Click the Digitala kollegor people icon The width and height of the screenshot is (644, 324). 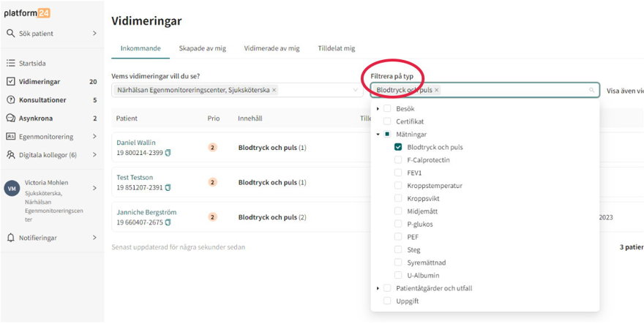[10, 155]
